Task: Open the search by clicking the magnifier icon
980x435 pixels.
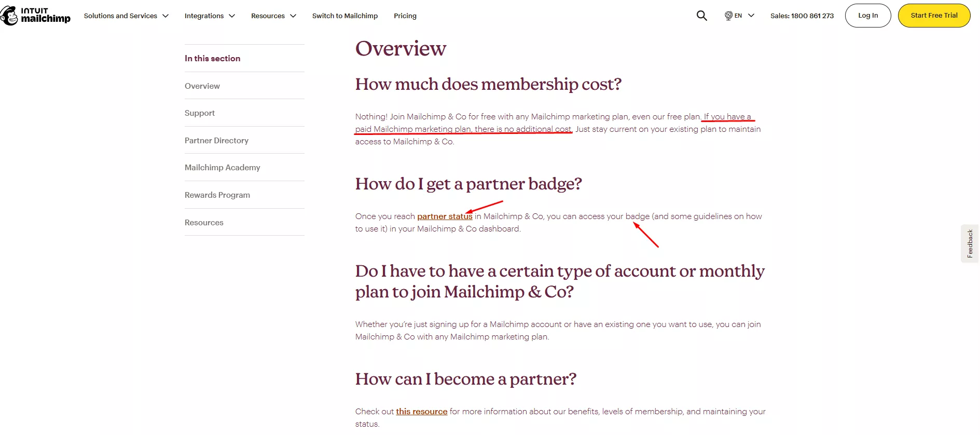Action: [701, 16]
